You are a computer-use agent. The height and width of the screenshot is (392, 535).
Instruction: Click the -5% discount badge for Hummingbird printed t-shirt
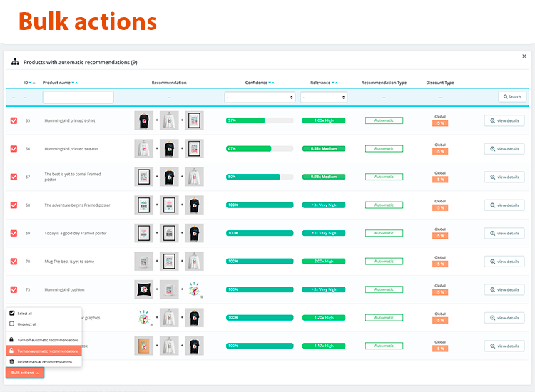point(440,123)
